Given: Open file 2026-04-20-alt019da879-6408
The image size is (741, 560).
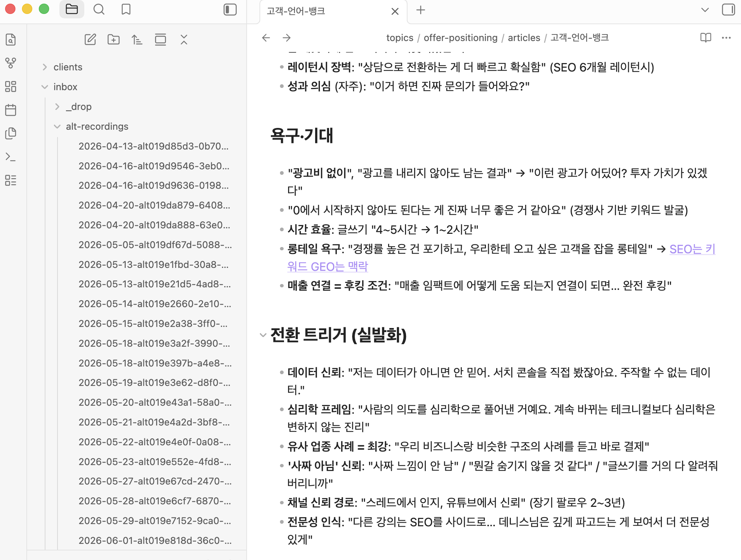Looking at the screenshot, I should click(154, 205).
